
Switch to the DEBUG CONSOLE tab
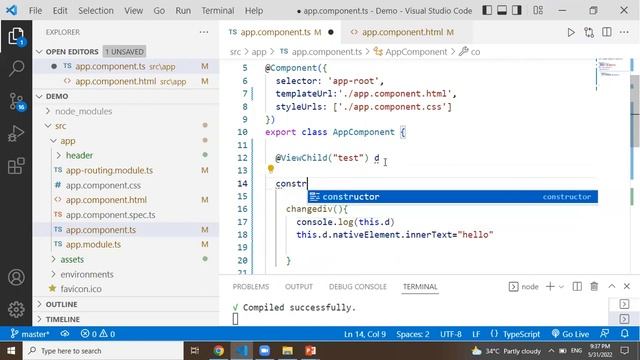(x=358, y=287)
